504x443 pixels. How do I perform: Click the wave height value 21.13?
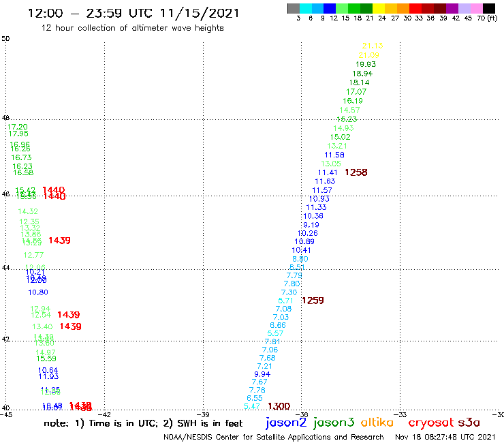click(x=373, y=46)
